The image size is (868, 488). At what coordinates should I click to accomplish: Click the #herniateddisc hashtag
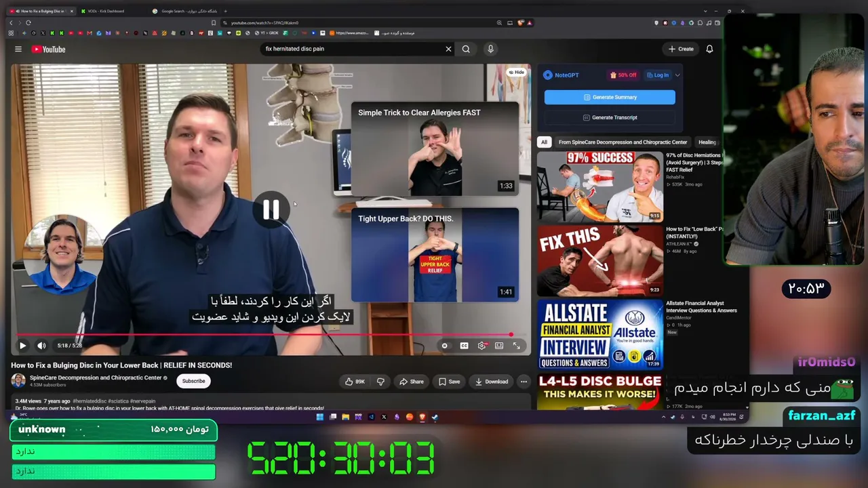pos(90,401)
